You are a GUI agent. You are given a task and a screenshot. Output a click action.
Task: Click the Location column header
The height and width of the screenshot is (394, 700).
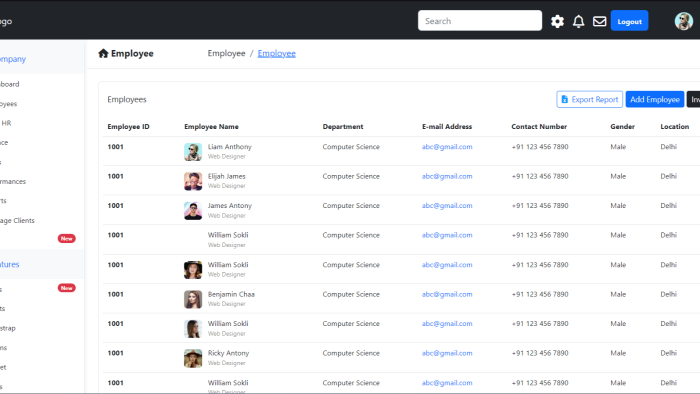click(675, 127)
